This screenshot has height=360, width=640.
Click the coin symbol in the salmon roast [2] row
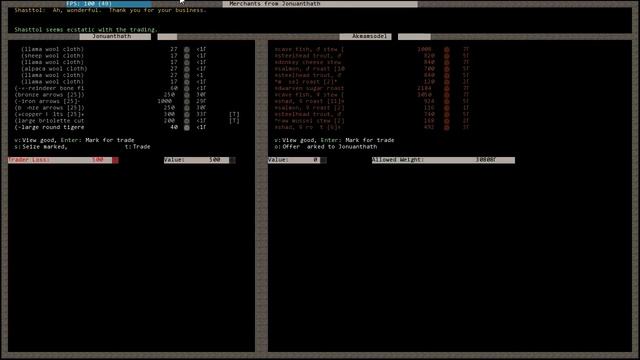[x=447, y=108]
